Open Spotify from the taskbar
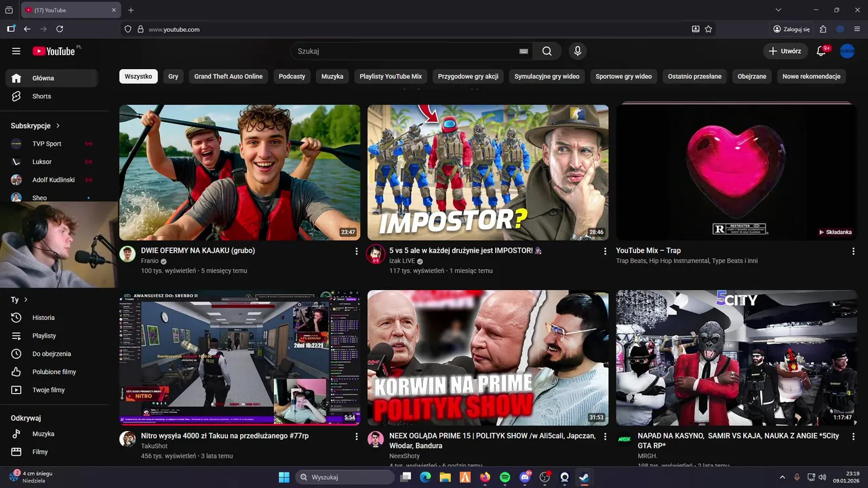The height and width of the screenshot is (488, 868). (x=505, y=477)
